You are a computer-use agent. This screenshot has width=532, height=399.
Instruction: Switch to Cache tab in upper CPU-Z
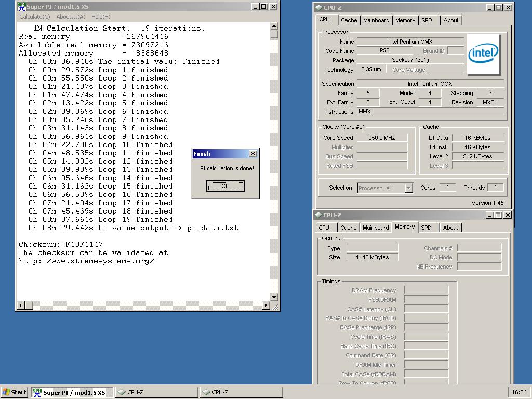click(x=349, y=20)
